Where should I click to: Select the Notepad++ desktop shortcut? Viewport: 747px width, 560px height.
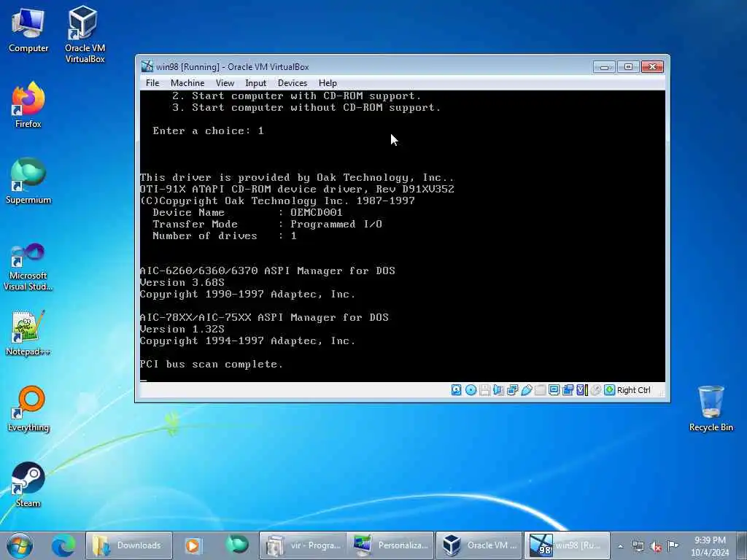click(28, 333)
